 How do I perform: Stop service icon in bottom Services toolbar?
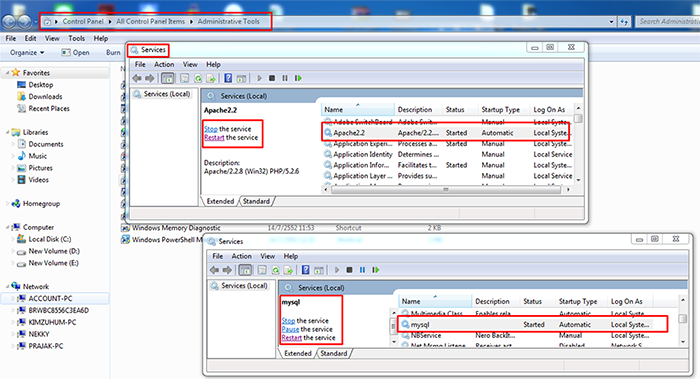[350, 270]
